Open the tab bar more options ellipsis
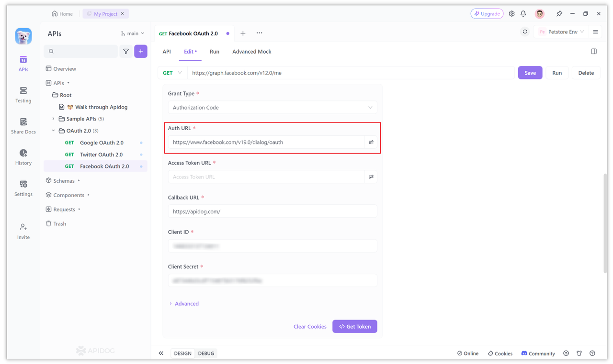This screenshot has height=364, width=613. pyautogui.click(x=259, y=33)
